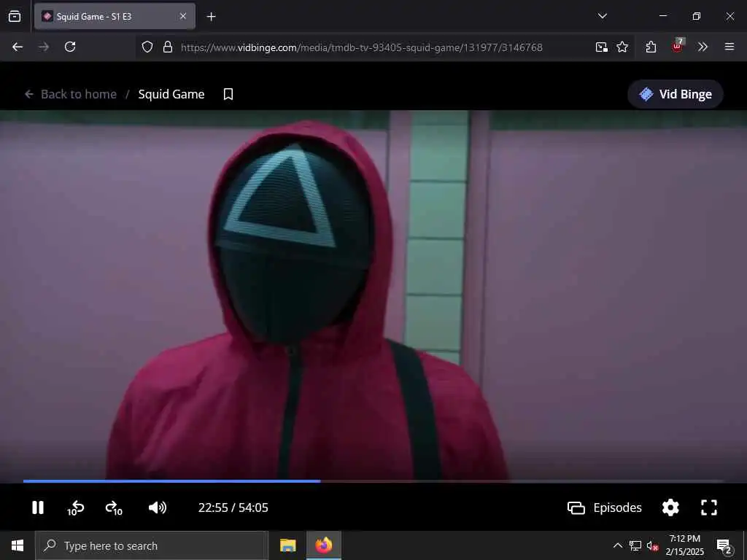Seek on the video progress bar
747x560 pixels.
[x=373, y=481]
